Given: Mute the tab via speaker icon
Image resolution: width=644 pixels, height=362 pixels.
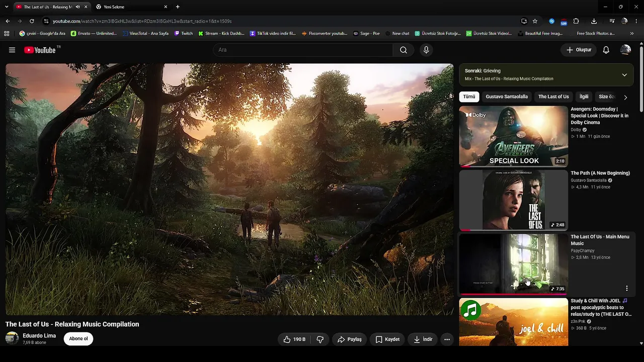Looking at the screenshot, I should click(77, 7).
